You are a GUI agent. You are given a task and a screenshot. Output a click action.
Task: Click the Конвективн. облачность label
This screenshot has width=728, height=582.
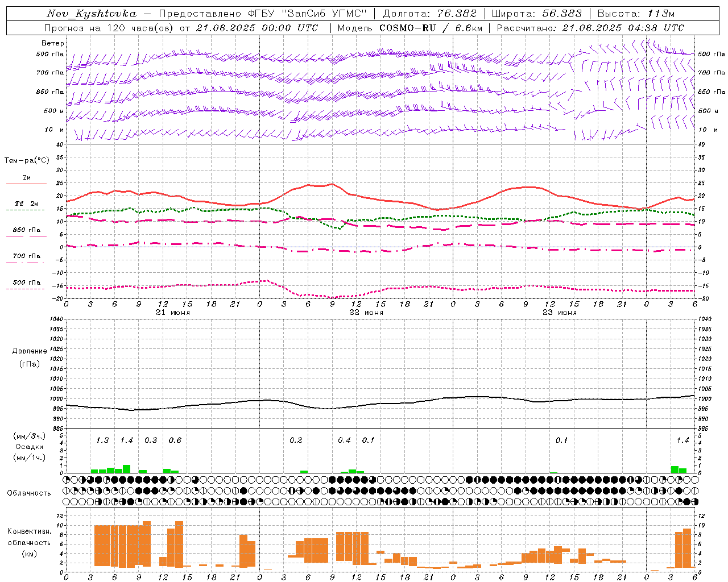click(x=30, y=537)
